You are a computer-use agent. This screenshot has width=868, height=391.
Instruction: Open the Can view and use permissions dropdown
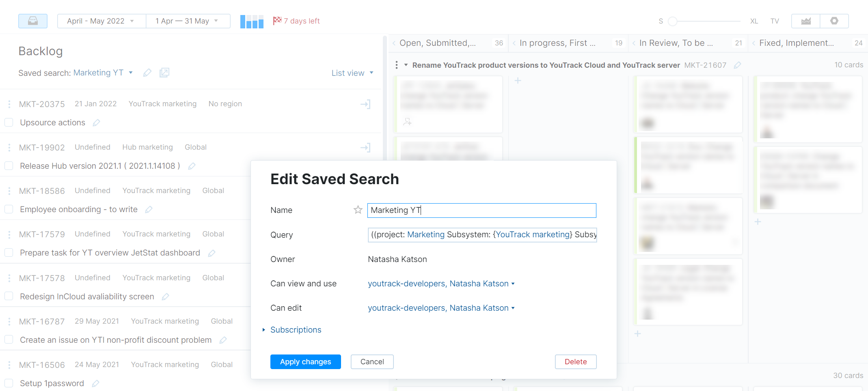pyautogui.click(x=441, y=284)
